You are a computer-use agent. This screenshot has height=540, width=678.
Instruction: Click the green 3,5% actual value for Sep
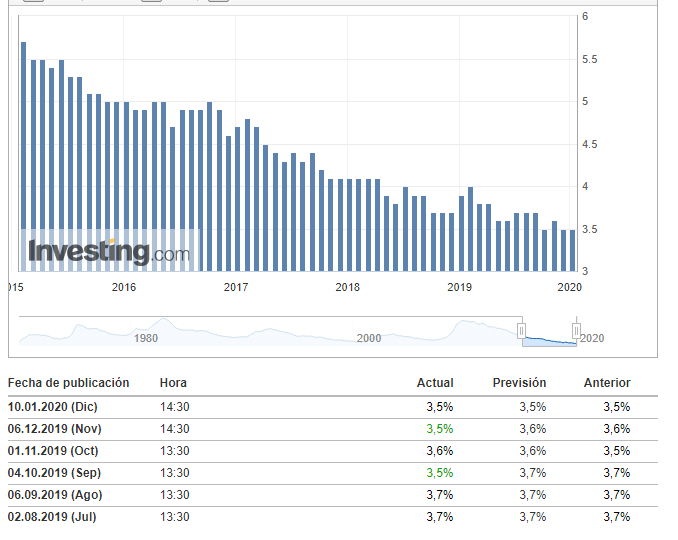[x=440, y=473]
